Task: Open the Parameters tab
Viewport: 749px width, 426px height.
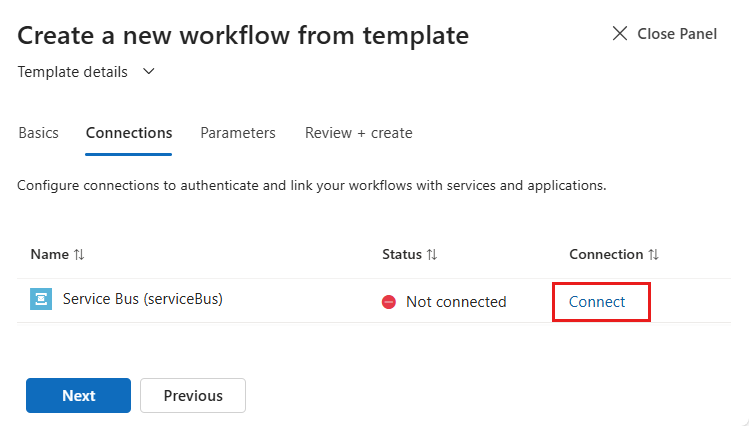Action: (238, 133)
